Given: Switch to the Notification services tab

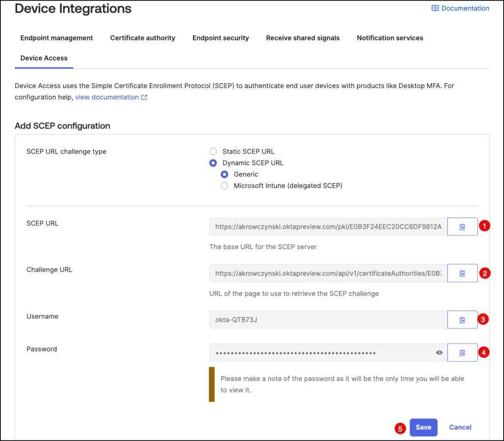Looking at the screenshot, I should point(390,38).
